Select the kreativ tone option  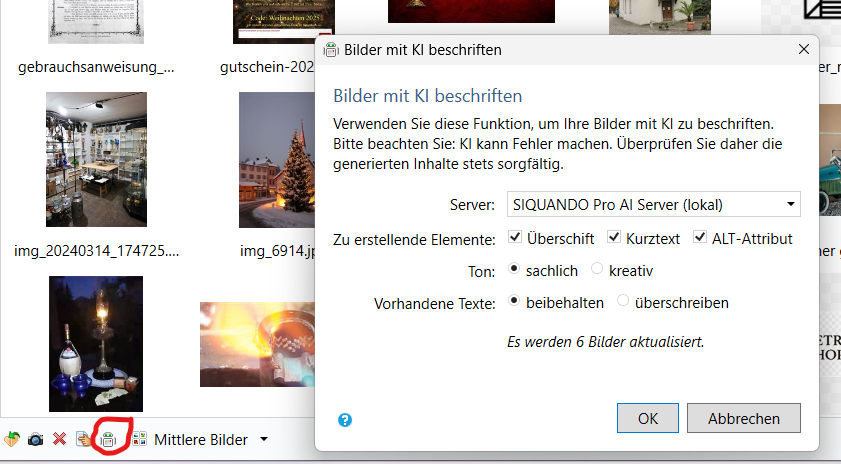tap(597, 268)
